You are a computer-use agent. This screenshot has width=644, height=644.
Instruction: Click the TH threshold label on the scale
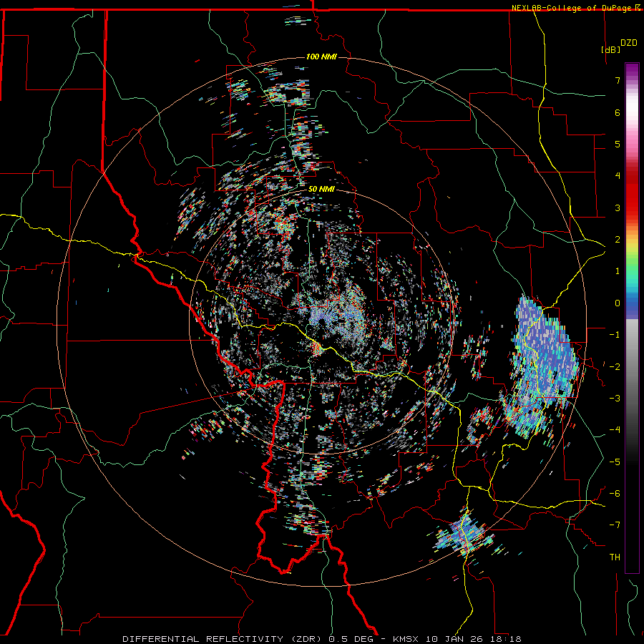pos(615,557)
